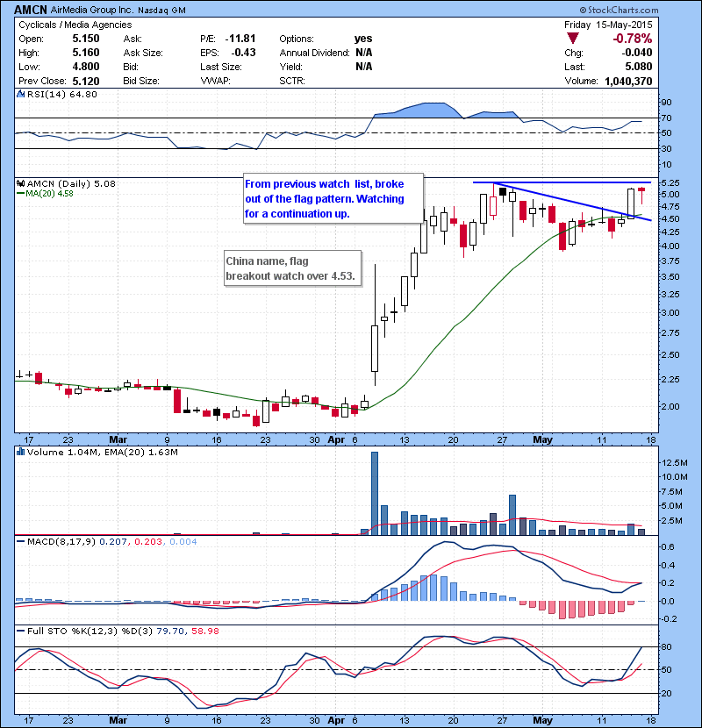This screenshot has height=728, width=702.
Task: Click the AMCN ticker symbol title
Action: click(x=31, y=10)
